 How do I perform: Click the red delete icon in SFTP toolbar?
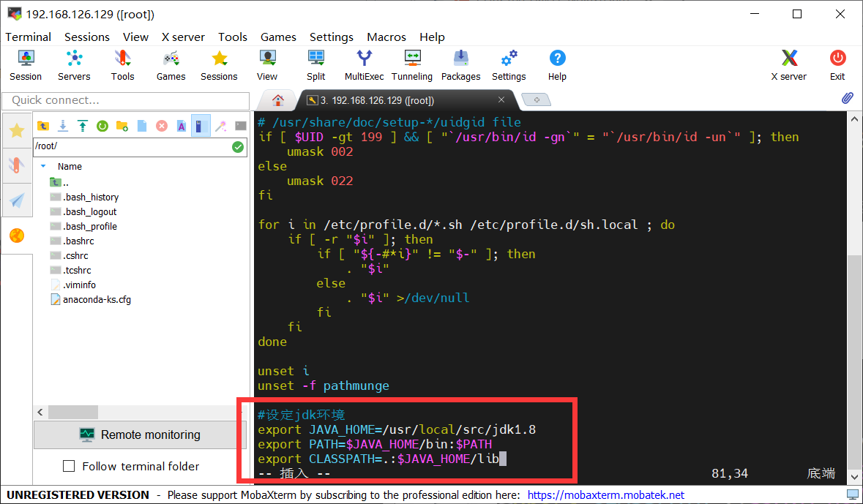(x=161, y=126)
